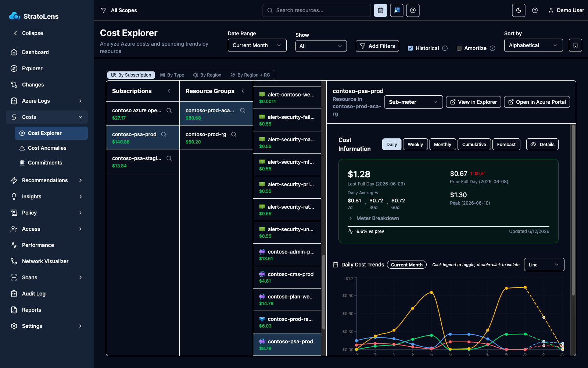Open the Show All dropdown

321,46
